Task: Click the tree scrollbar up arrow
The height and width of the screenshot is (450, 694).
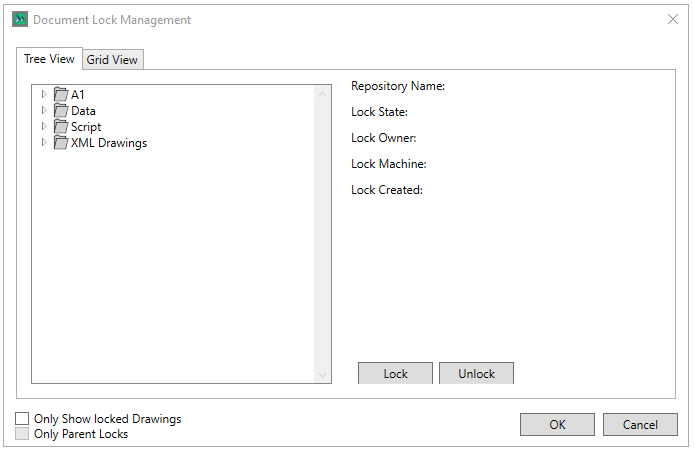Action: [322, 95]
